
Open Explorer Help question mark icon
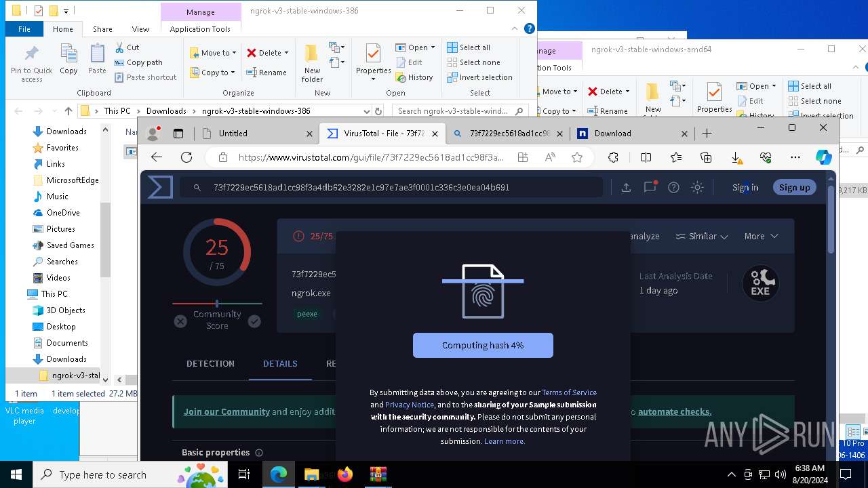click(530, 28)
